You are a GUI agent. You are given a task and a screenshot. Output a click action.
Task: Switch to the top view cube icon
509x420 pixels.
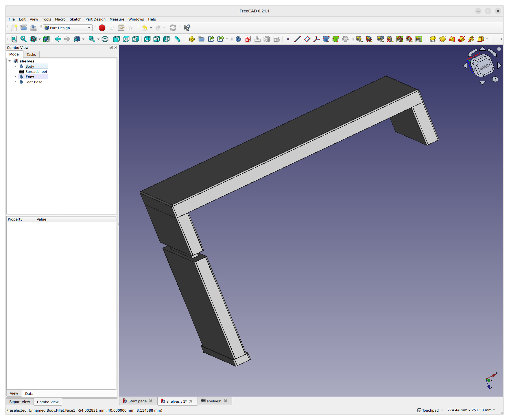[126, 39]
